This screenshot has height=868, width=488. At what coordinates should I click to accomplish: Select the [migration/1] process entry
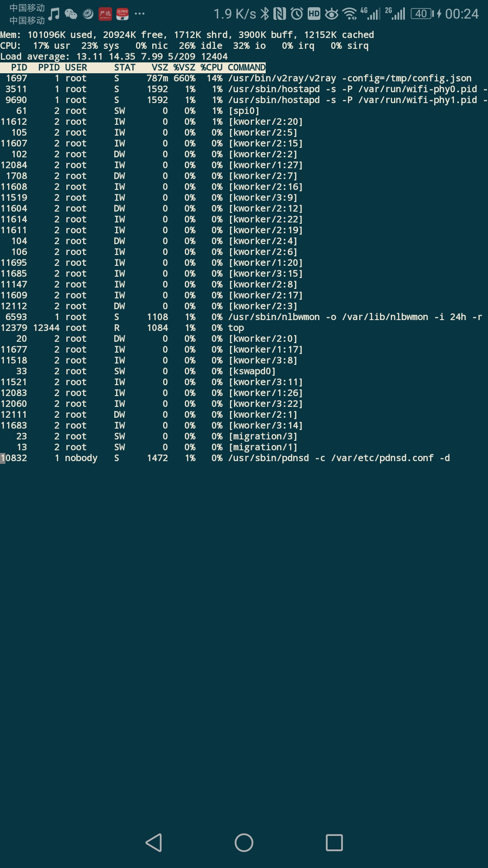[x=263, y=447]
